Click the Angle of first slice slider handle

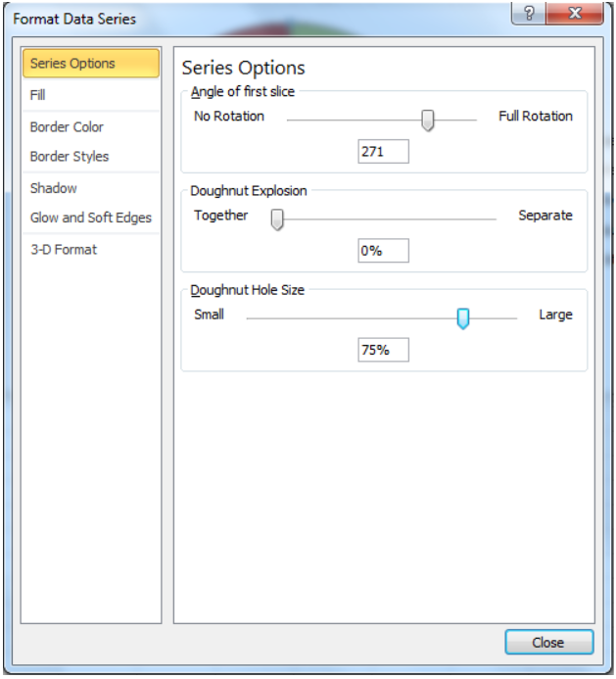coord(428,120)
